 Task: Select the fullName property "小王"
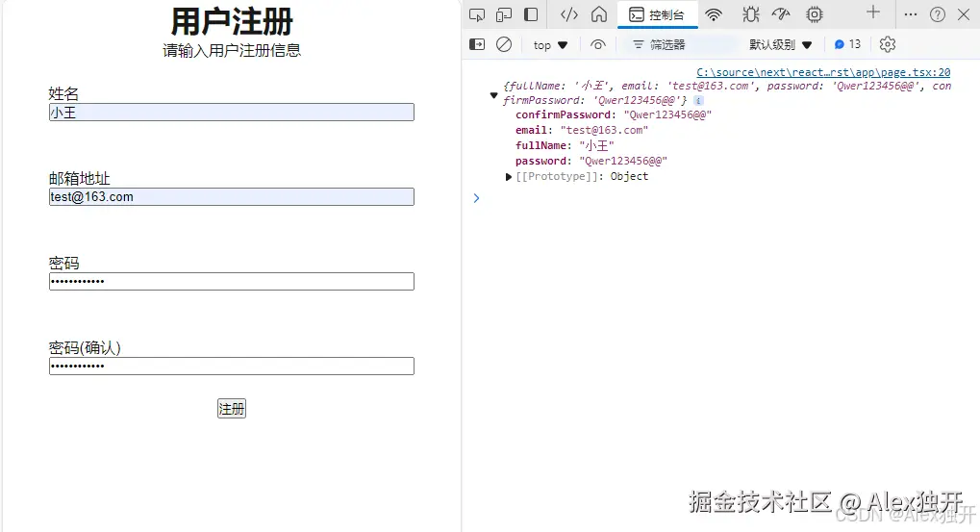[597, 145]
